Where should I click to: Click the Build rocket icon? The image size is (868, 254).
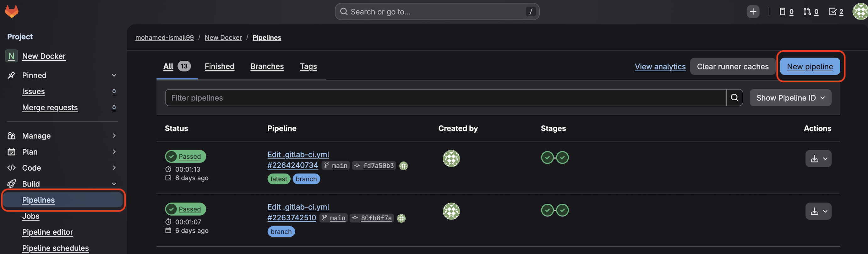pyautogui.click(x=11, y=184)
